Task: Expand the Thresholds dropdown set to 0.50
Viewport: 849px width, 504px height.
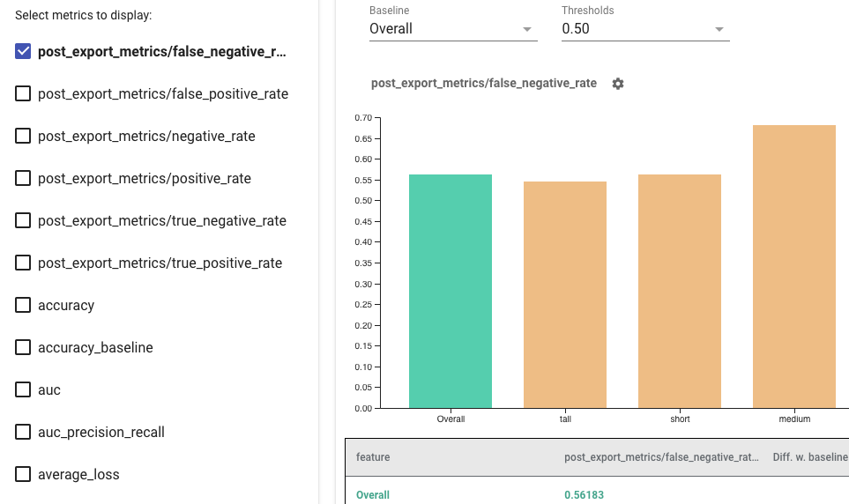Action: pyautogui.click(x=645, y=29)
